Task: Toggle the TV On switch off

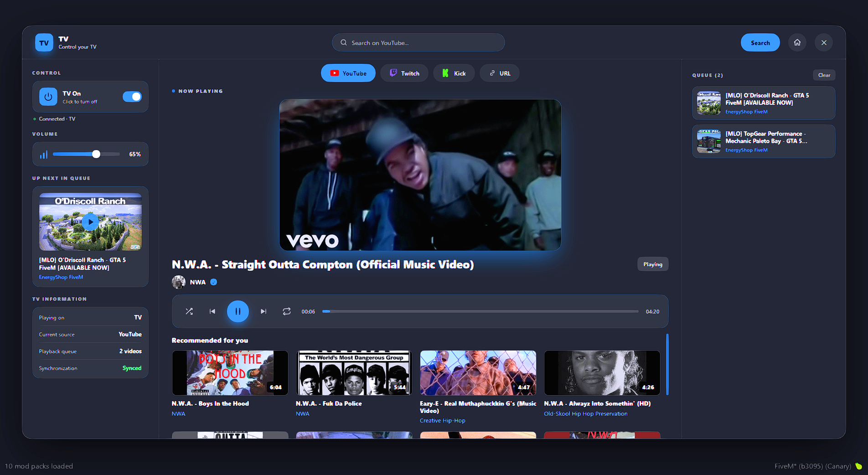Action: (x=132, y=97)
